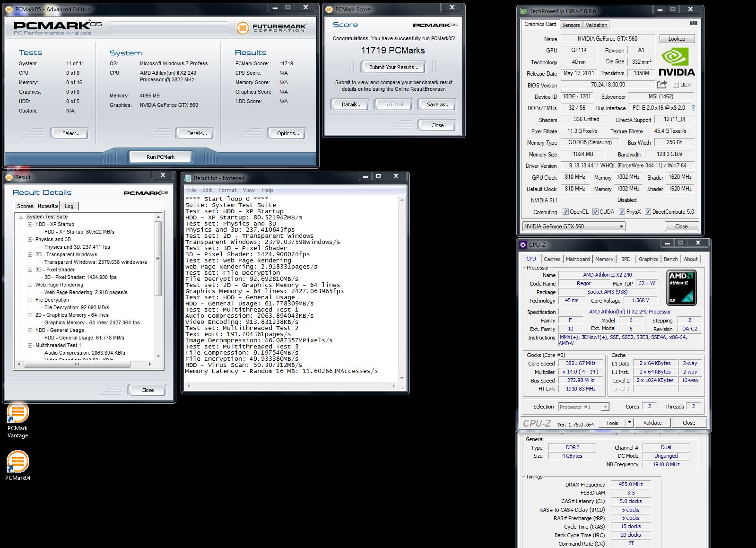Switch to the Validation tab in GPU-Z

596,25
